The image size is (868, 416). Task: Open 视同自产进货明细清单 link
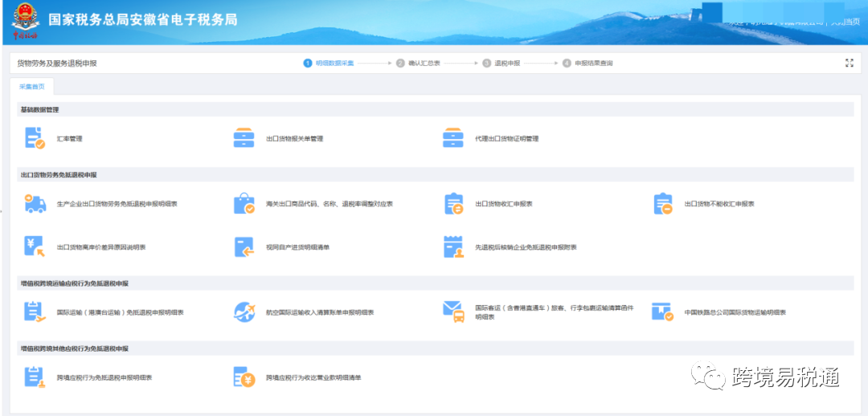(x=297, y=247)
